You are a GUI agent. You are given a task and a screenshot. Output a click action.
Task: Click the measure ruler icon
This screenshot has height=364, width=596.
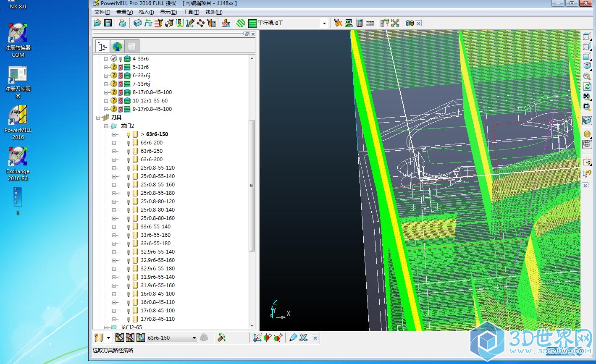click(x=370, y=23)
